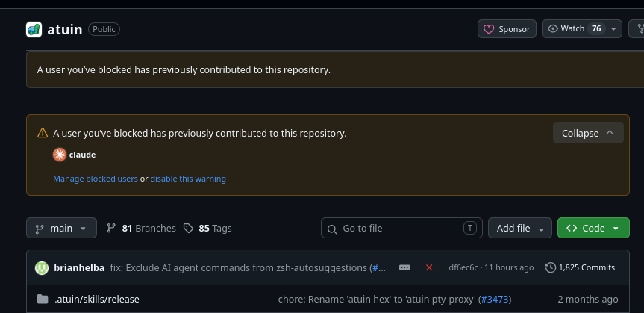Click the red failed checks X icon
Viewport: 644px width, 313px height.
coord(429,267)
